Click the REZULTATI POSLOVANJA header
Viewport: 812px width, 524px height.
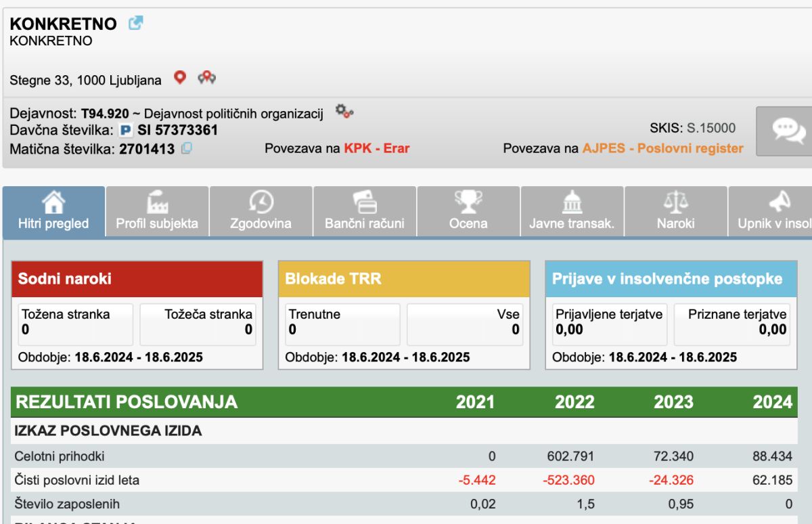(x=127, y=402)
